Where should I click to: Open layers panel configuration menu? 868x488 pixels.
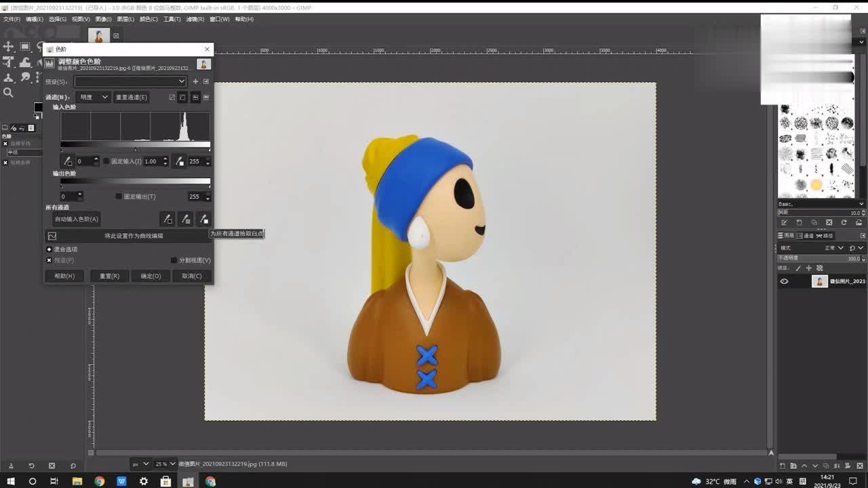(863, 236)
